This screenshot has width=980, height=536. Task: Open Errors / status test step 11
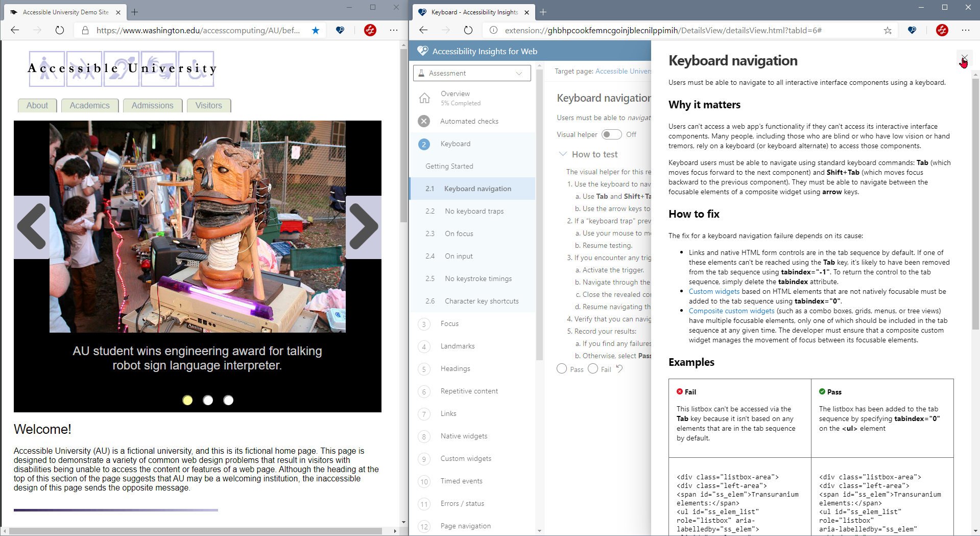462,503
